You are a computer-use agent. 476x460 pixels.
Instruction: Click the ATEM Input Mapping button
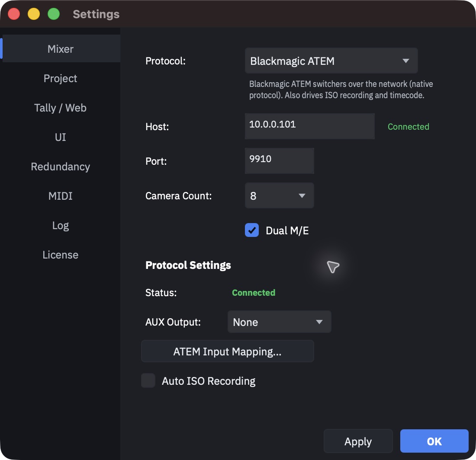coord(227,351)
